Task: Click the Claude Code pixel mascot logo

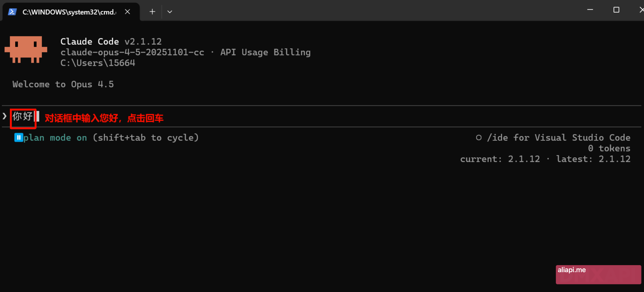Action: coord(26,49)
